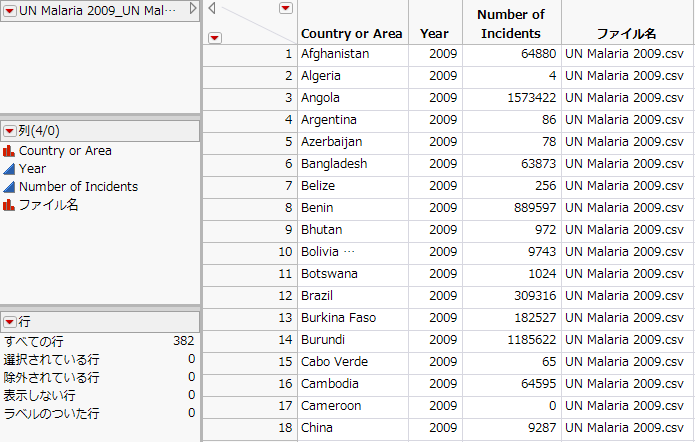695x442 pixels.
Task: Open the rows red triangle menu in grid
Action: tap(215, 37)
